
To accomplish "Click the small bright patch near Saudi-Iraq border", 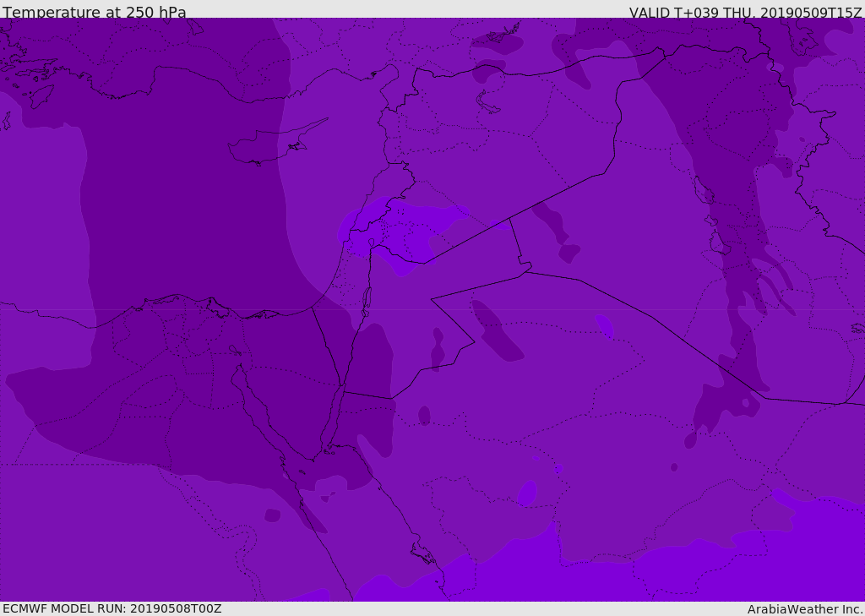I will tap(604, 325).
